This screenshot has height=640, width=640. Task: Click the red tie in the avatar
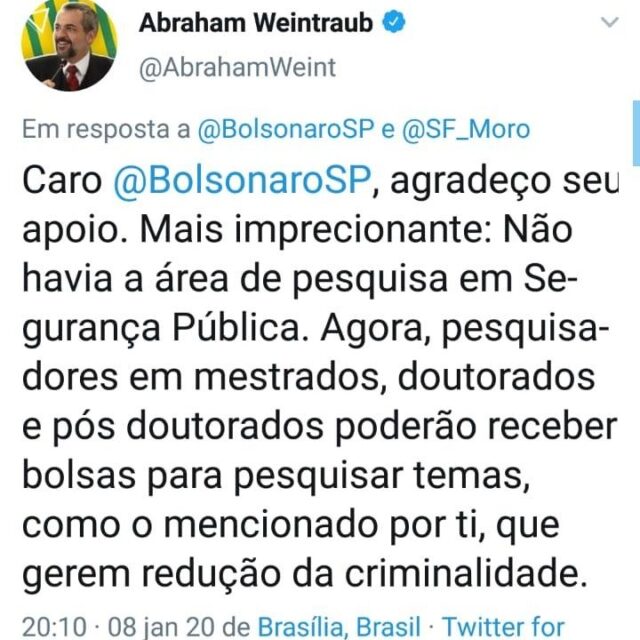72,77
